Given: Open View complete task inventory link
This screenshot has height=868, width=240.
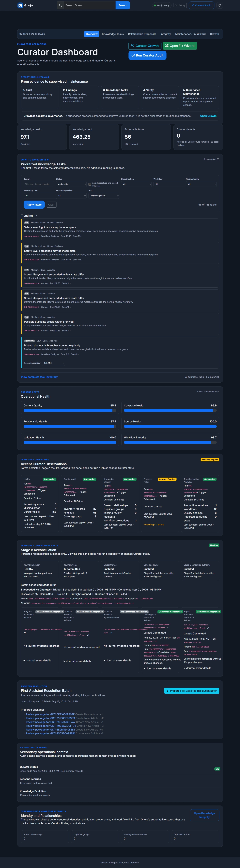Looking at the screenshot, I should point(39,377).
